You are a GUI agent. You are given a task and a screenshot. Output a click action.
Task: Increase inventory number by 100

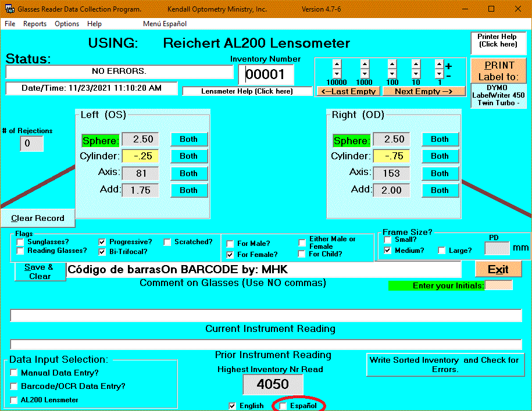(392, 64)
